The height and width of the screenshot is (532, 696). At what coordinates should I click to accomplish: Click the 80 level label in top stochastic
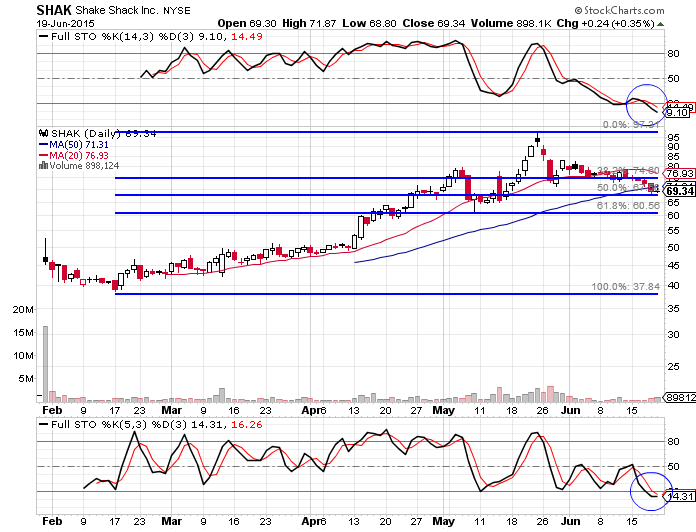673,54
